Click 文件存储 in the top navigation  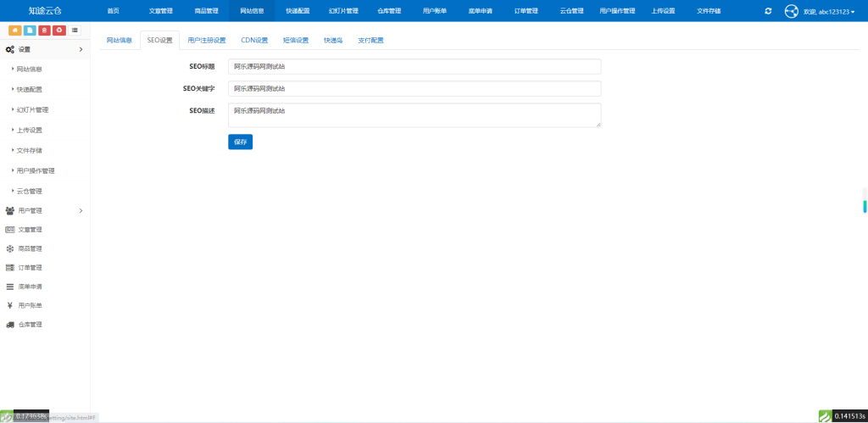709,11
